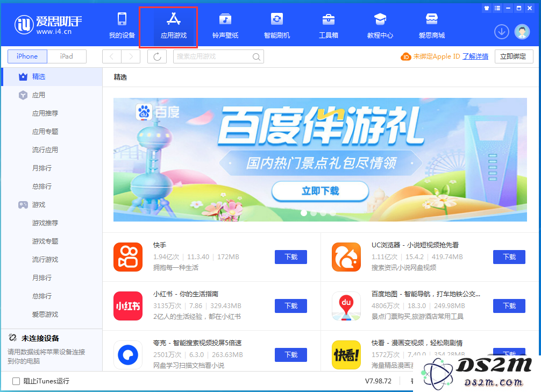Open the 铃声壁纸 section
Image resolution: width=541 pixels, height=392 pixels.
(x=225, y=25)
